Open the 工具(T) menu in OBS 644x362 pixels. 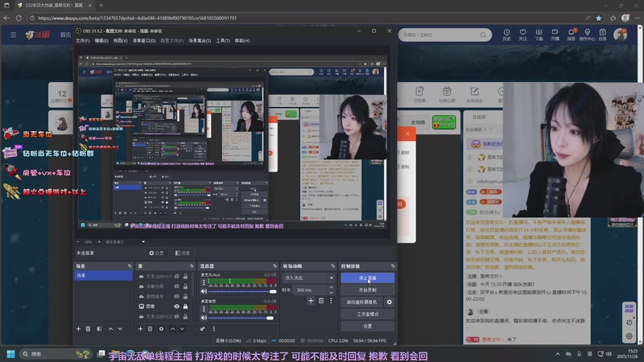223,41
